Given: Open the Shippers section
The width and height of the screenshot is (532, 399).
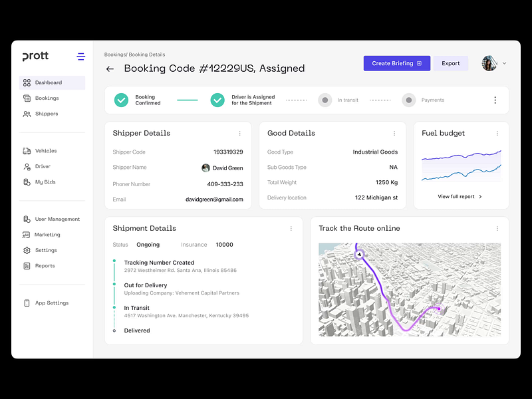Looking at the screenshot, I should pyautogui.click(x=25, y=114).
